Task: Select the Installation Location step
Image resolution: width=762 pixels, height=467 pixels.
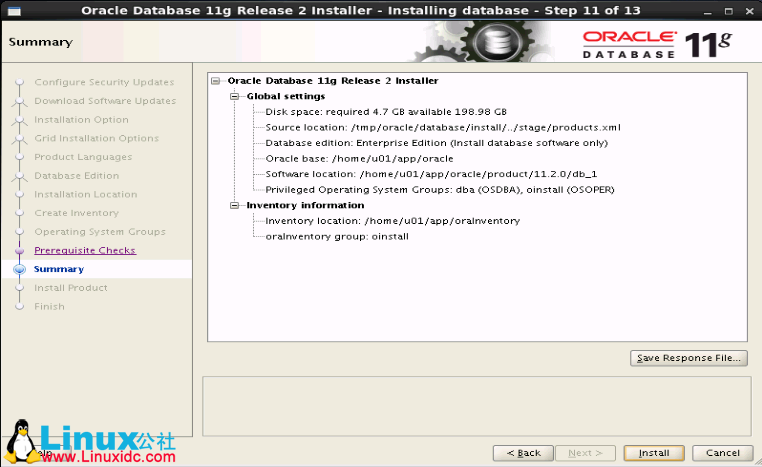Action: 86,194
